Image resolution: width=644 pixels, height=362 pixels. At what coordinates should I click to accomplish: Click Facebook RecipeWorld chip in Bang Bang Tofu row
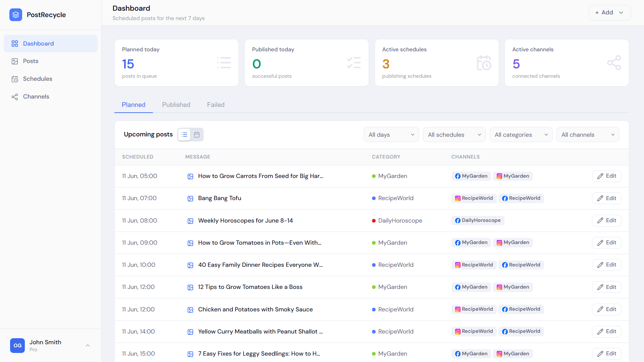pyautogui.click(x=521, y=198)
